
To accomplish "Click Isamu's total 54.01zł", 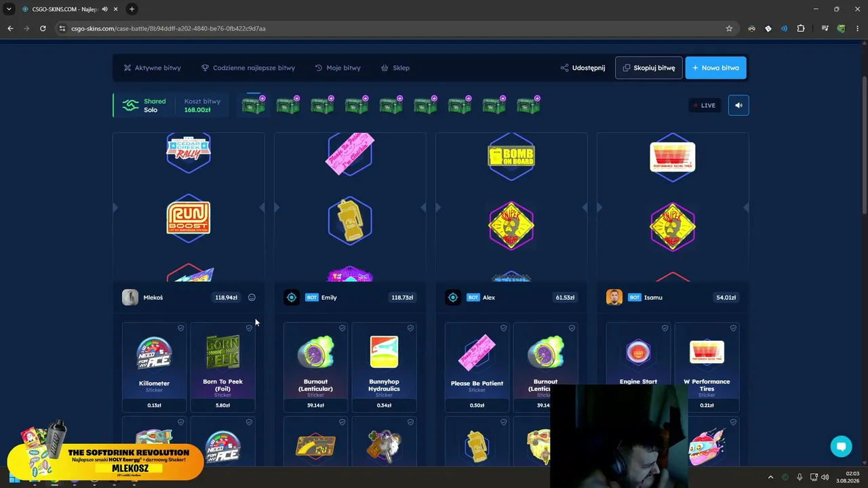I will pos(726,298).
